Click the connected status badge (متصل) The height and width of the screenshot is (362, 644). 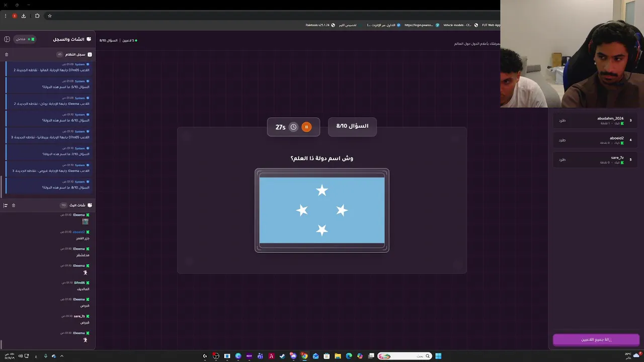pos(25,39)
